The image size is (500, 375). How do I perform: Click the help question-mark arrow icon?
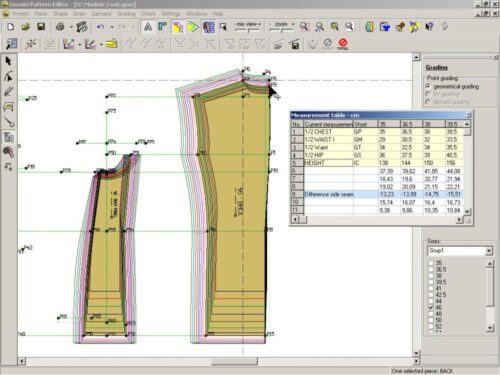click(429, 27)
